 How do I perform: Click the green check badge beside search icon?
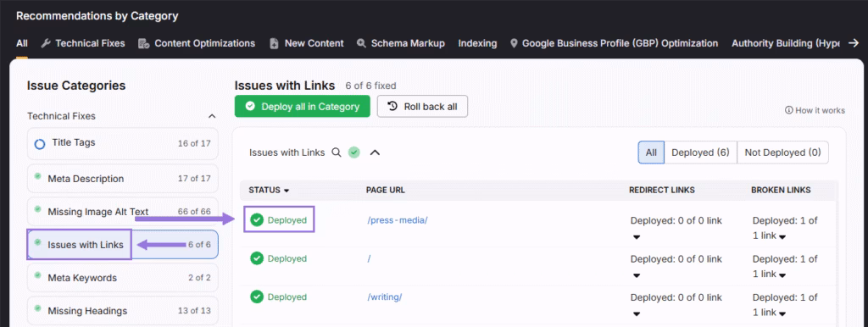[x=354, y=152]
